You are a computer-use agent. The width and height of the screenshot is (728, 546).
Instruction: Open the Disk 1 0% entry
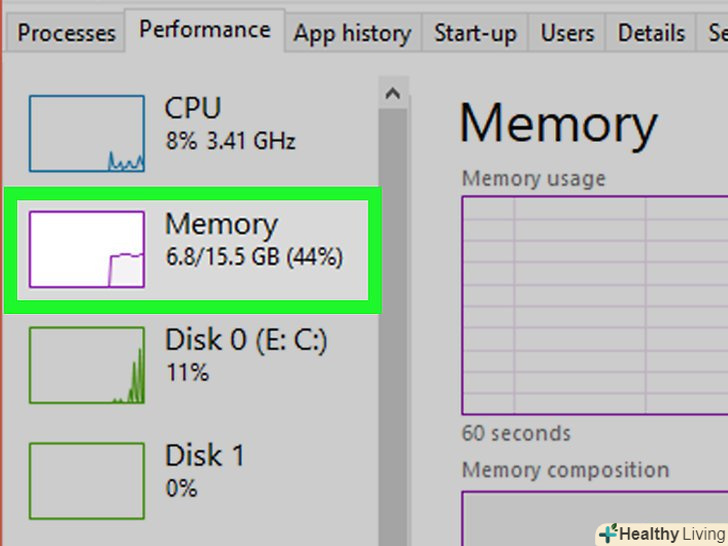(205, 471)
